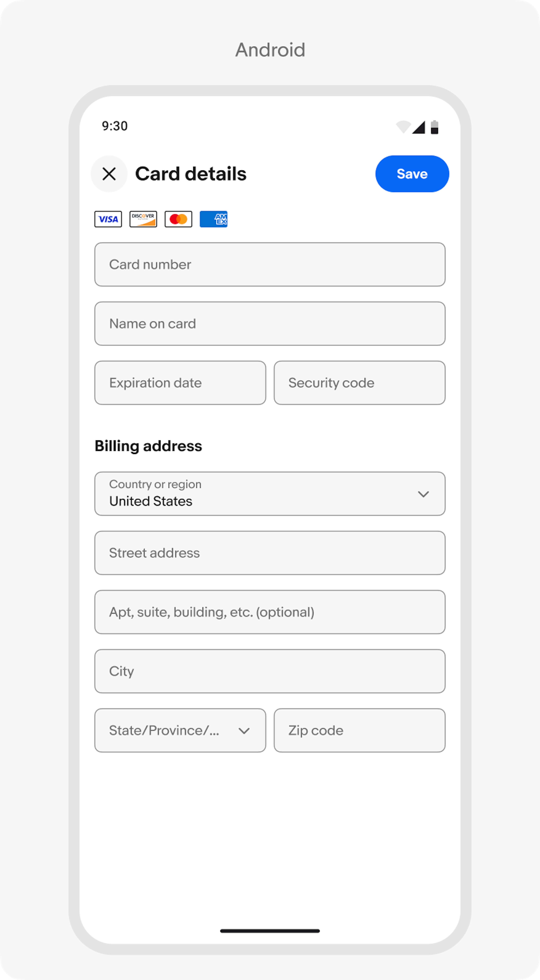Click the Billing address heading
The width and height of the screenshot is (540, 980).
coord(148,446)
